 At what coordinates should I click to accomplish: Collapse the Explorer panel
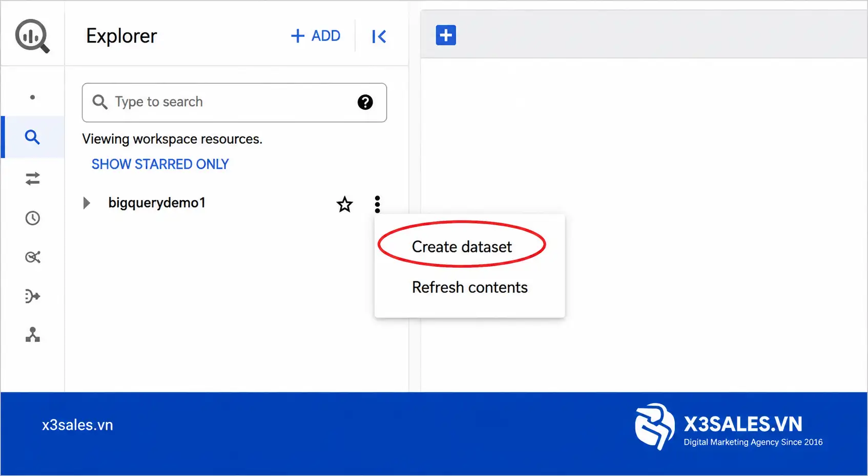point(379,36)
